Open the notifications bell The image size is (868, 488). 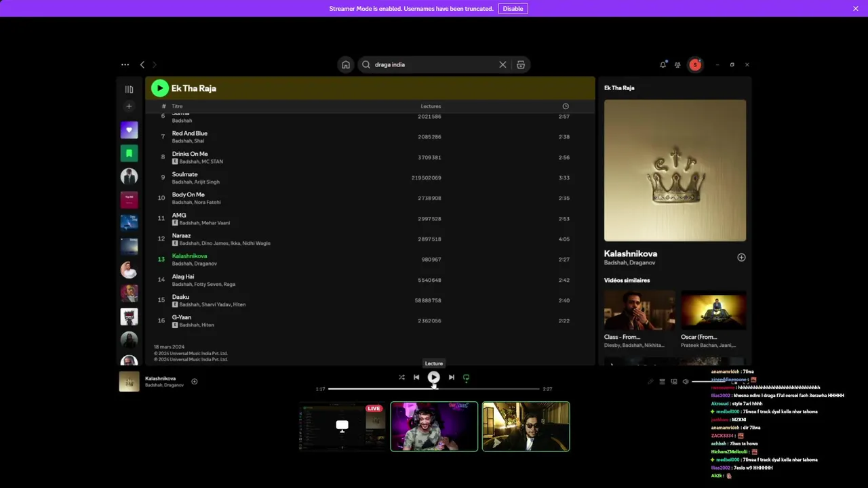coord(663,64)
